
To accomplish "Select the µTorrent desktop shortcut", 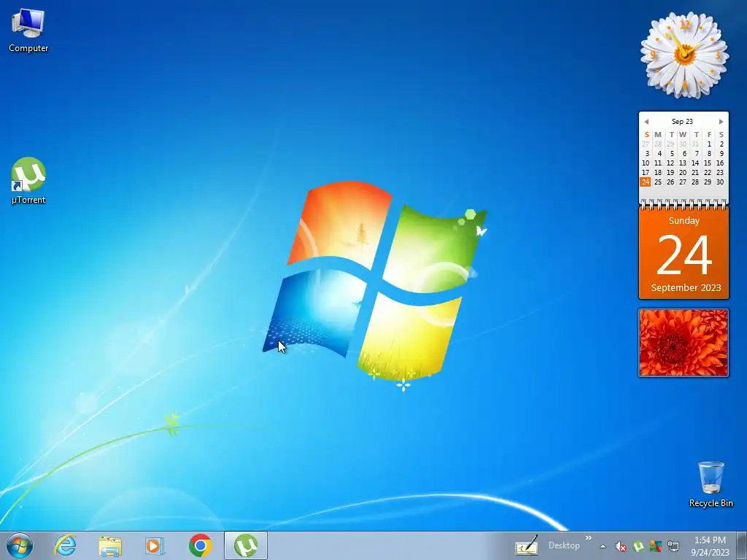I will (28, 181).
